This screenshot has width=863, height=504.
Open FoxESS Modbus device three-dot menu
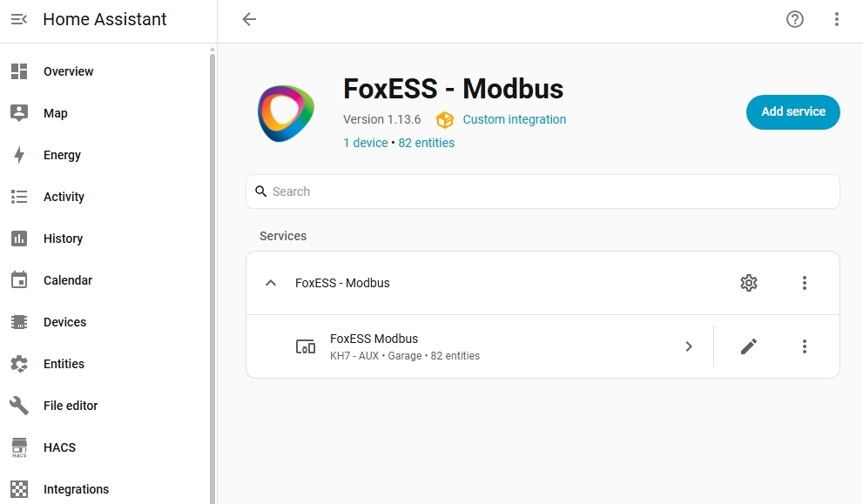click(x=805, y=346)
